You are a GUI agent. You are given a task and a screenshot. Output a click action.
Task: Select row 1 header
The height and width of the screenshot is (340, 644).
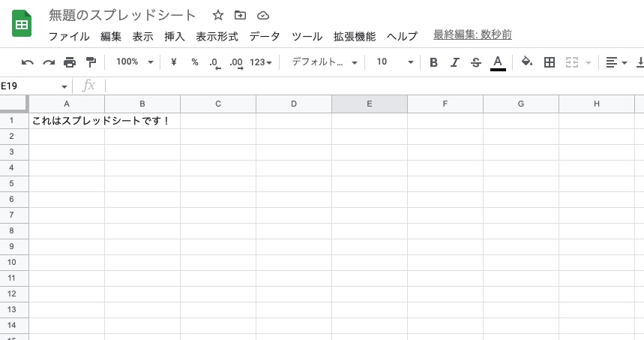[x=14, y=120]
